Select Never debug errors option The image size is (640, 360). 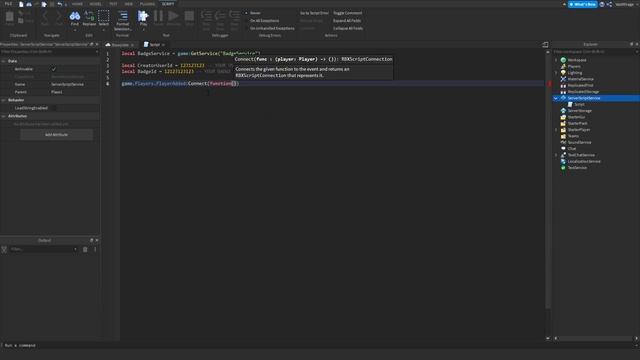[x=255, y=13]
